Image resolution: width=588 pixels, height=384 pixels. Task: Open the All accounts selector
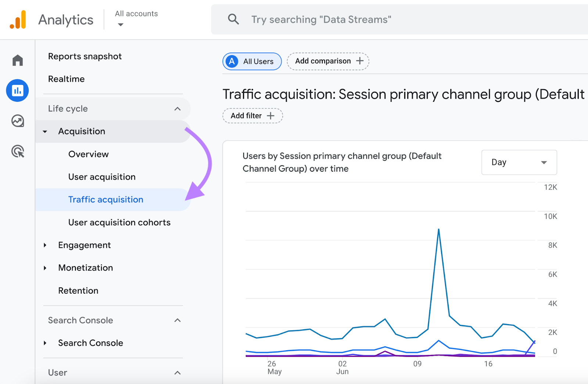pyautogui.click(x=136, y=18)
